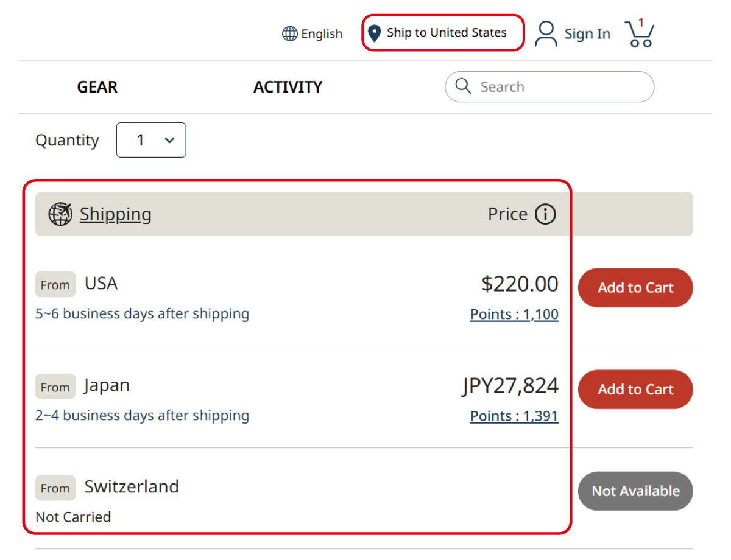Screen dimensions: 731x560
Task: Open the ACTIVITY menu
Action: (288, 87)
